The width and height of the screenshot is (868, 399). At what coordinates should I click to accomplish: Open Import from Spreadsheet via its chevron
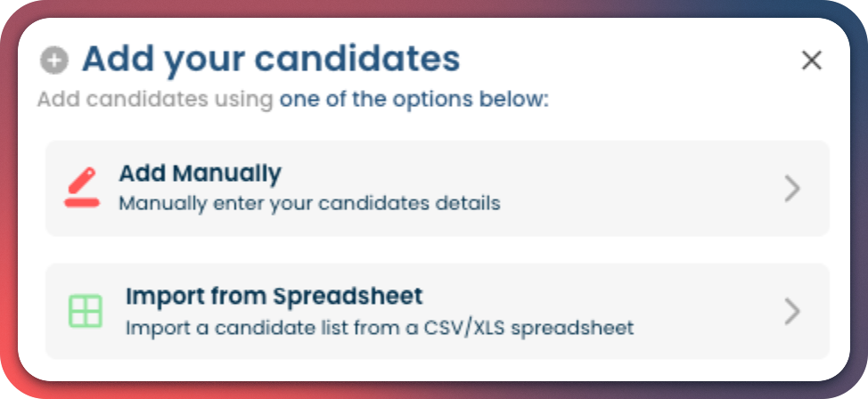791,311
